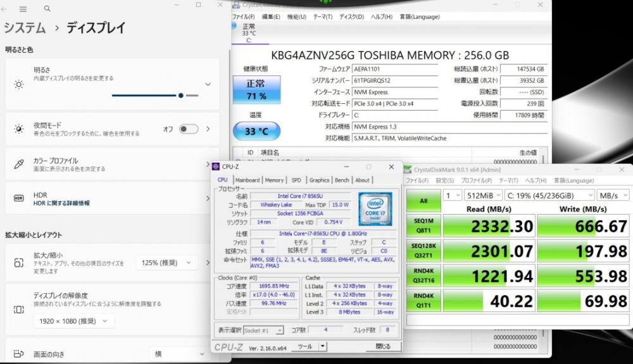Click the CPU-Z tools (ツール) button
633x364 pixels.
[305, 346]
